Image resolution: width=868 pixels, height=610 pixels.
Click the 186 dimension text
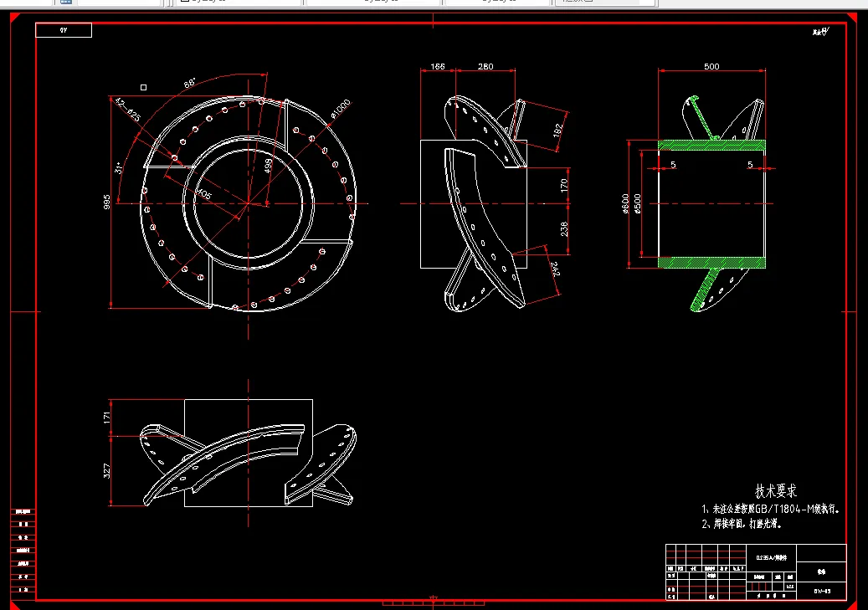point(437,66)
